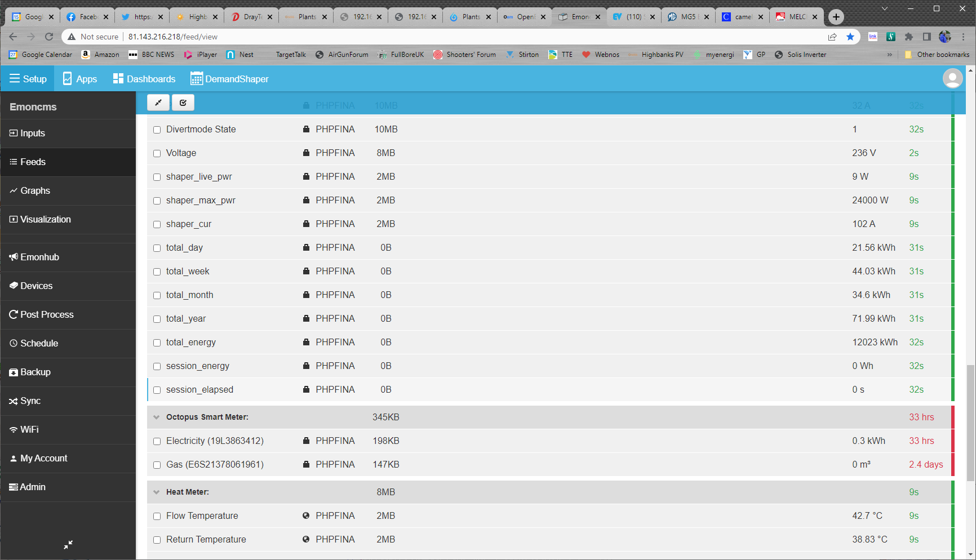
Task: Collapse the Octopus Smart Meter group
Action: click(157, 417)
